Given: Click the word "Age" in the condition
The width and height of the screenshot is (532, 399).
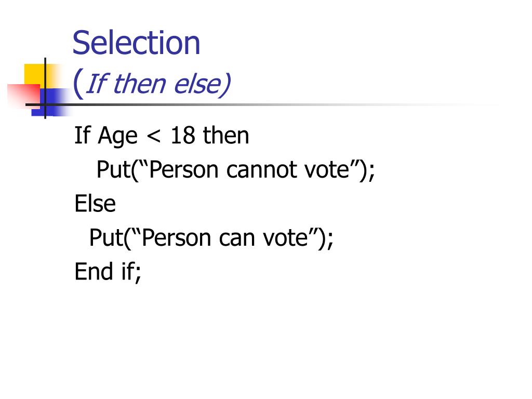Looking at the screenshot, I should [x=118, y=136].
